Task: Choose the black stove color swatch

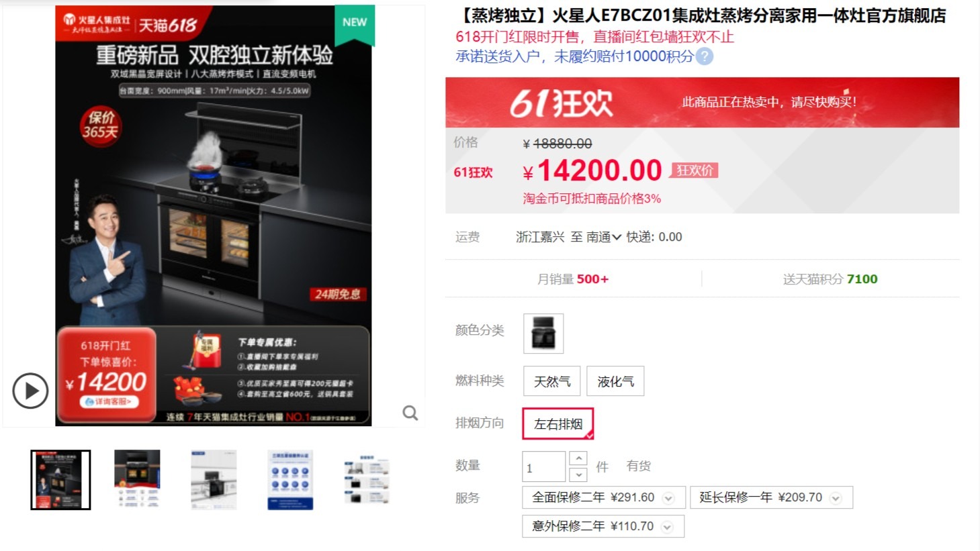Action: coord(543,333)
